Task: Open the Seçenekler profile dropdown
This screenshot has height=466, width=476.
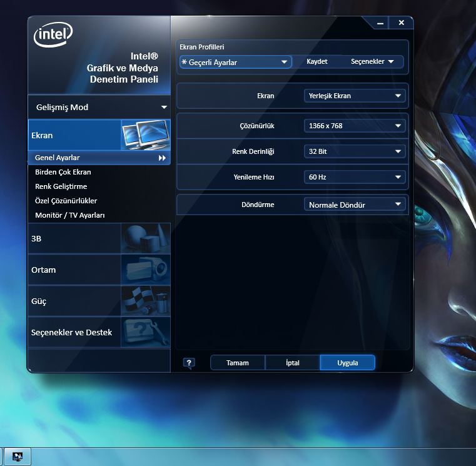Action: pyautogui.click(x=372, y=62)
